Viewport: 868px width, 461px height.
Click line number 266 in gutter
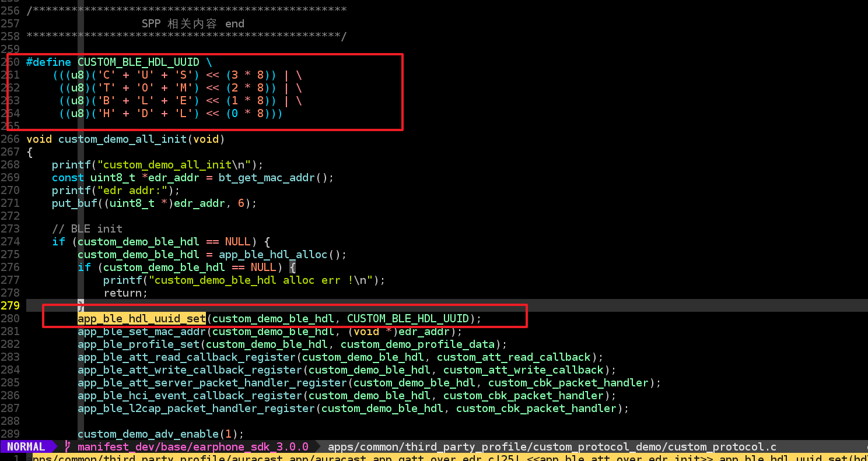point(10,139)
